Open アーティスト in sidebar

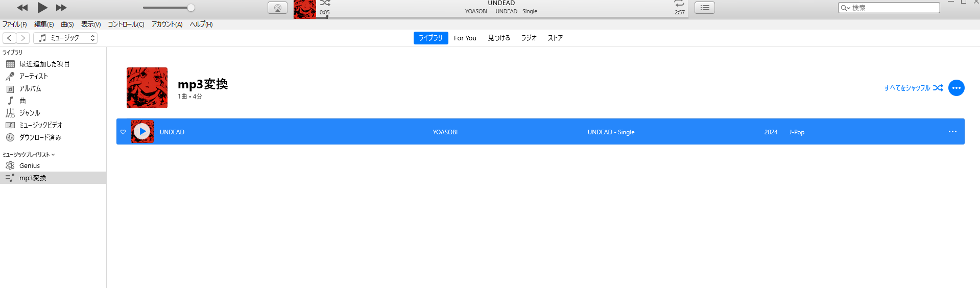(x=53, y=76)
